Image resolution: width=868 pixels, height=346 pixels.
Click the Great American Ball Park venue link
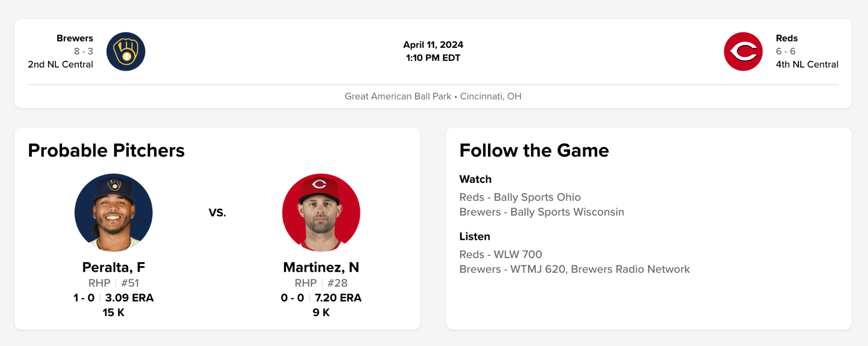pyautogui.click(x=398, y=96)
